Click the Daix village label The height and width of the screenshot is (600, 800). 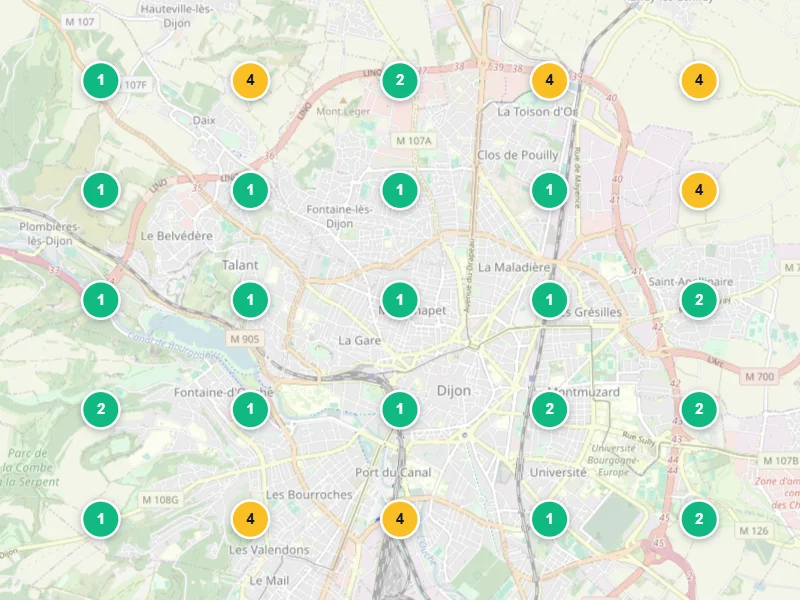(204, 120)
